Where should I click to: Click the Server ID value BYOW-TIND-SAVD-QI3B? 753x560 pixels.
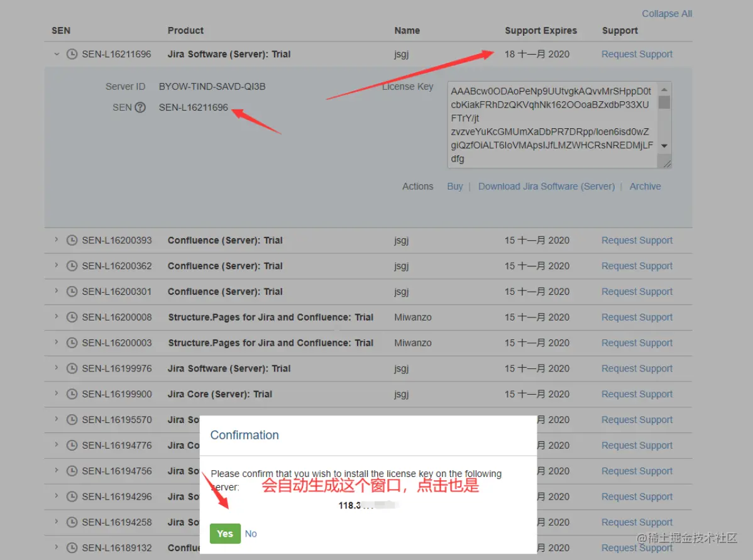tap(212, 87)
